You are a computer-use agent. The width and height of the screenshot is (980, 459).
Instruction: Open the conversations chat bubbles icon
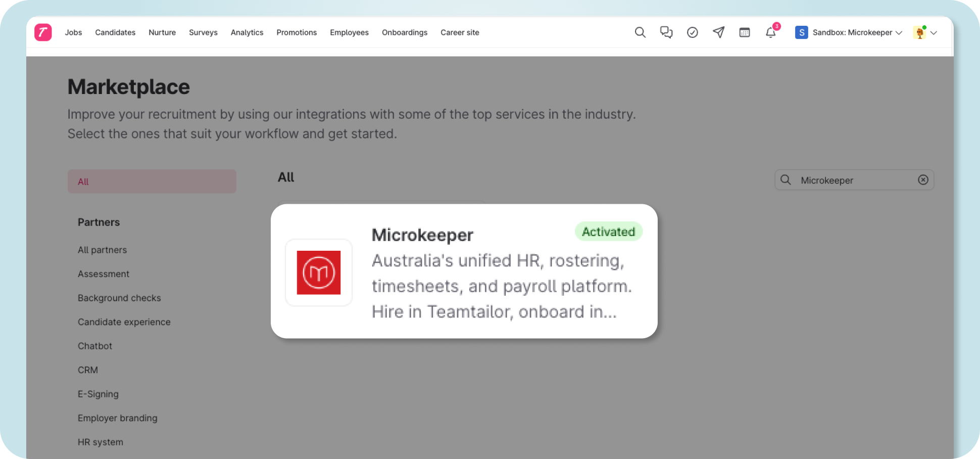click(666, 32)
